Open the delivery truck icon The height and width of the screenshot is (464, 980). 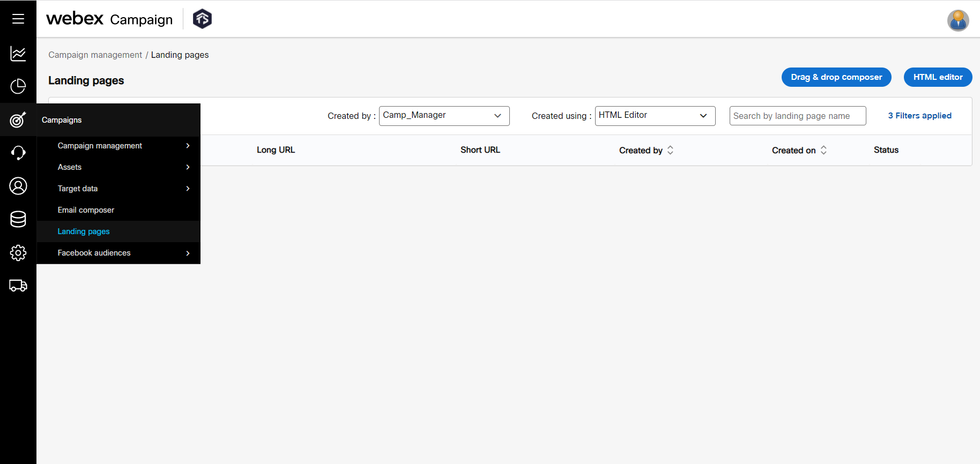(18, 286)
